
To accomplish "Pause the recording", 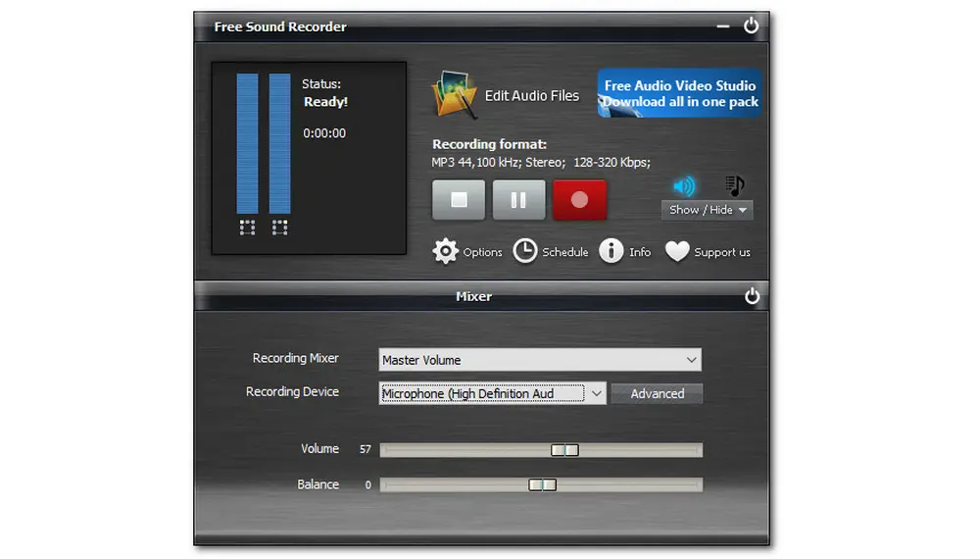I will (x=518, y=200).
